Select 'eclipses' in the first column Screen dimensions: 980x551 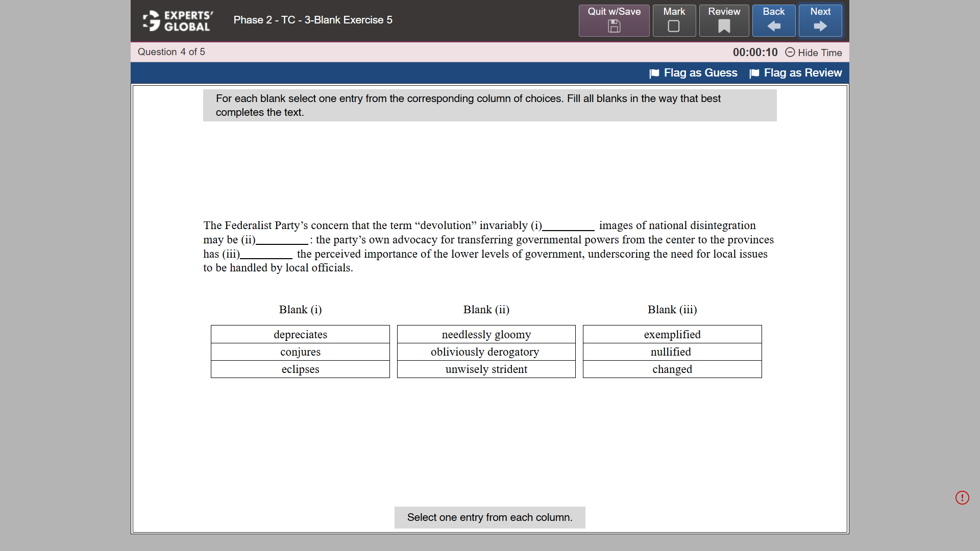point(300,369)
